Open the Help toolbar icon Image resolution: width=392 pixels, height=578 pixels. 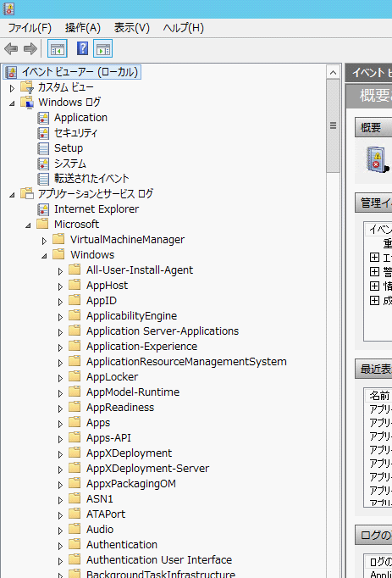coord(82,48)
